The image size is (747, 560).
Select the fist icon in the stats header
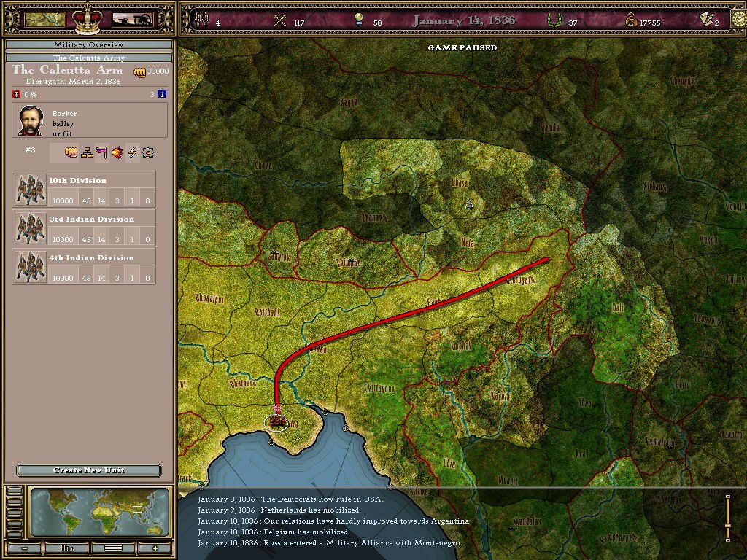71,152
